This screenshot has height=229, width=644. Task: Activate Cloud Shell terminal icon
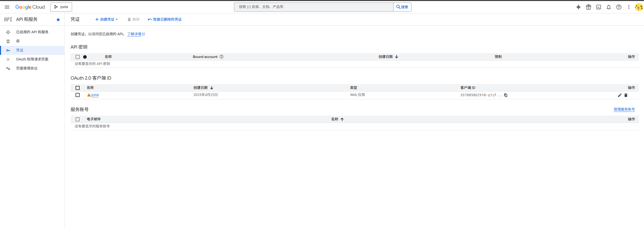click(598, 7)
